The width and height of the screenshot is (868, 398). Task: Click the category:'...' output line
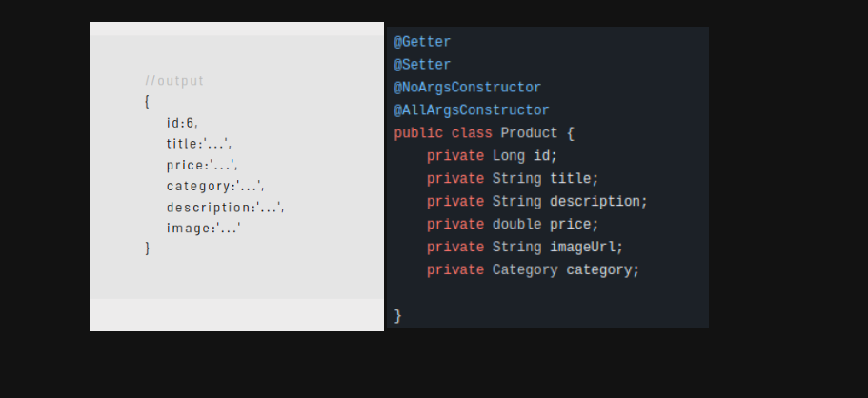(215, 186)
